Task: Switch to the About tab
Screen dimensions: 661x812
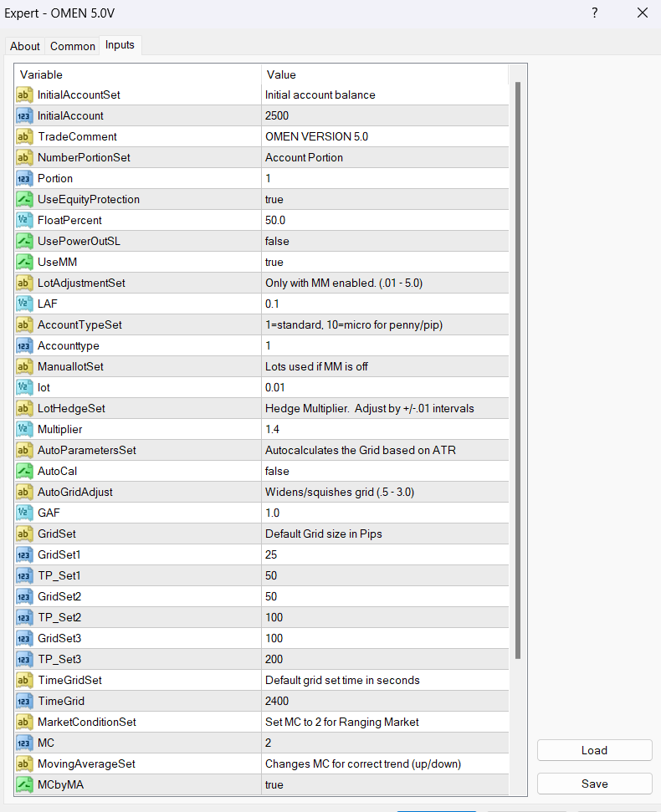Action: (25, 46)
